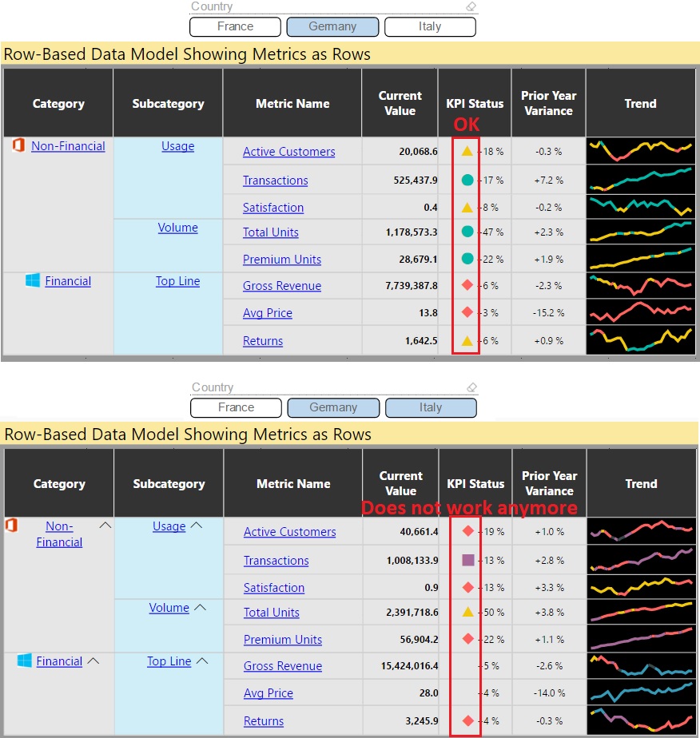Toggle Germany in the top Country slicer
The width and height of the screenshot is (700, 738).
point(332,26)
